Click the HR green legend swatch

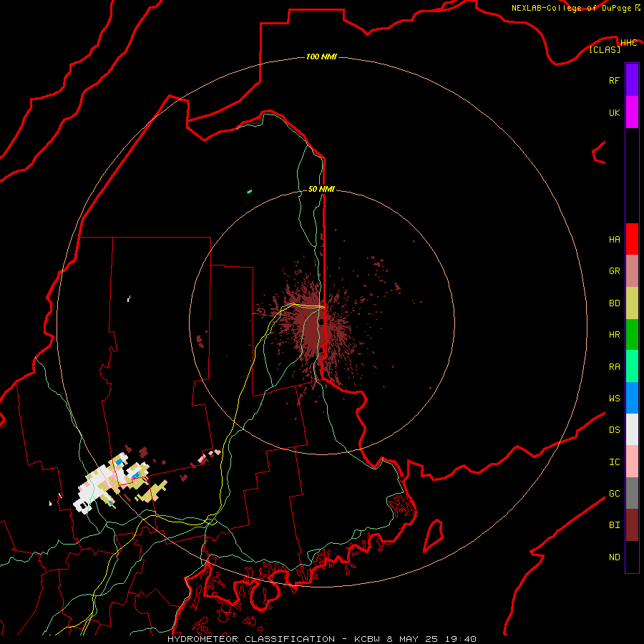point(632,335)
